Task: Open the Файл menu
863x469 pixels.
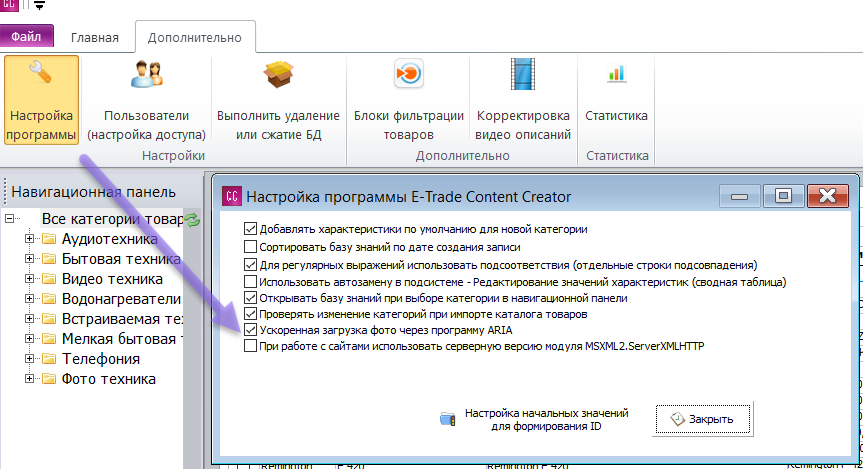Action: 26,36
